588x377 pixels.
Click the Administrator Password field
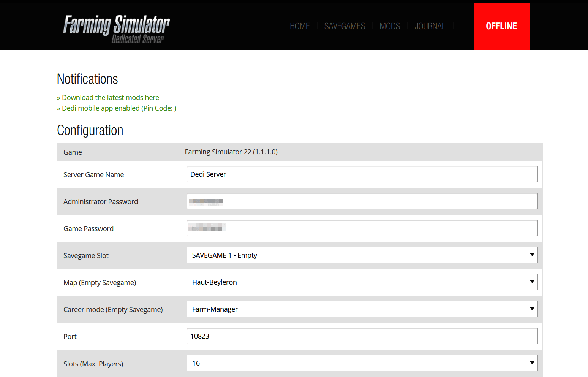point(361,201)
